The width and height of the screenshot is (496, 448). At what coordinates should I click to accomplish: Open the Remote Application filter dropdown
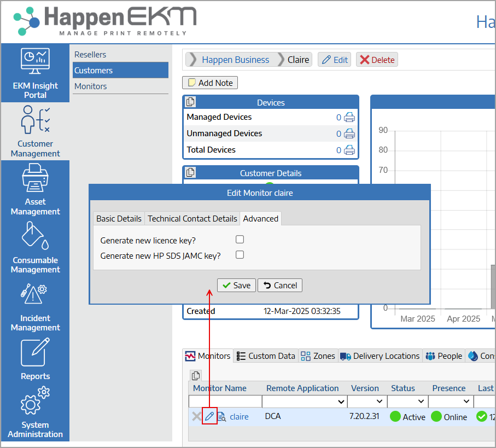point(305,401)
